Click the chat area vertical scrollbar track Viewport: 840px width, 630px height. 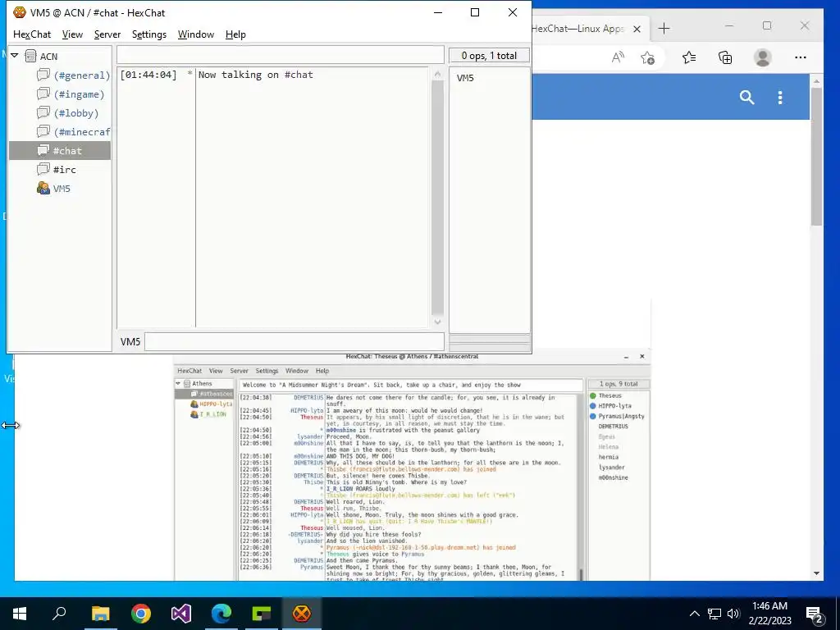(438, 199)
